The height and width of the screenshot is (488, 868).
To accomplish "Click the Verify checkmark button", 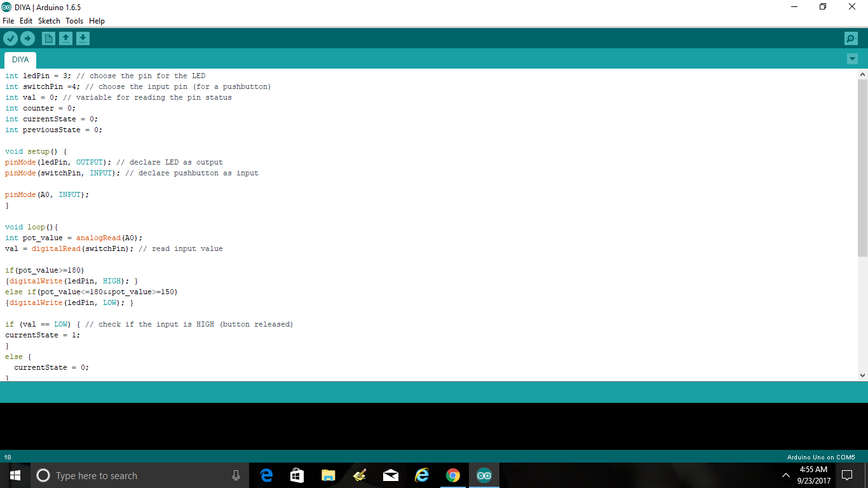I will (x=11, y=38).
